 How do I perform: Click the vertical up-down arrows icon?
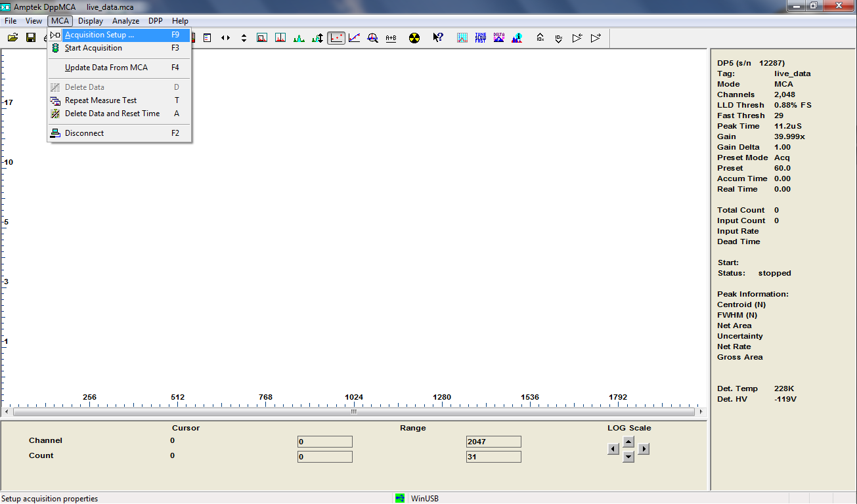pos(244,38)
